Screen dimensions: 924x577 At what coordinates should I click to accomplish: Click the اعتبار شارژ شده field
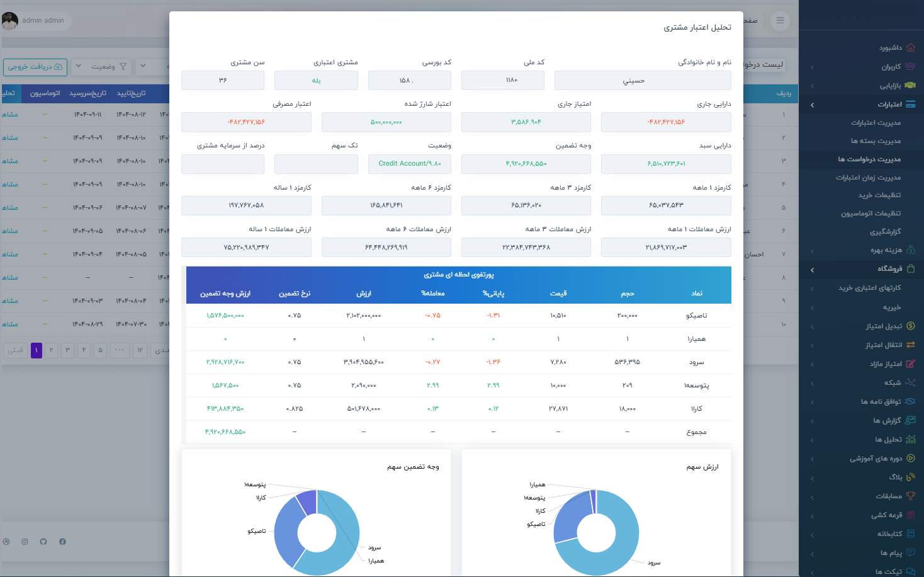tap(386, 122)
